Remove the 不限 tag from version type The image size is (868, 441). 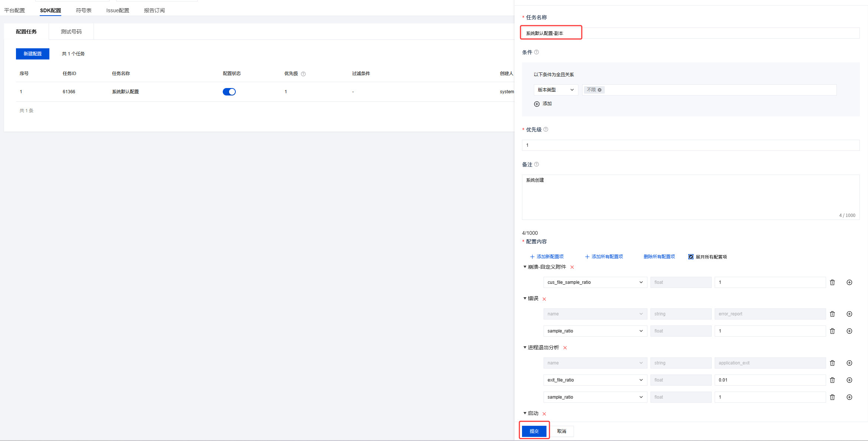coord(600,90)
